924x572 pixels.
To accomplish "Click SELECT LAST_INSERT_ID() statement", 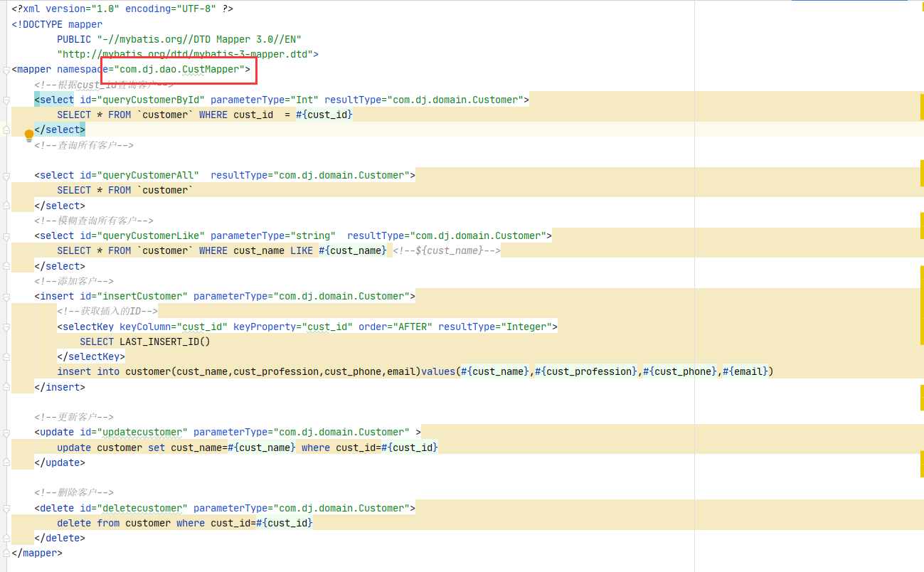I will pyautogui.click(x=145, y=341).
